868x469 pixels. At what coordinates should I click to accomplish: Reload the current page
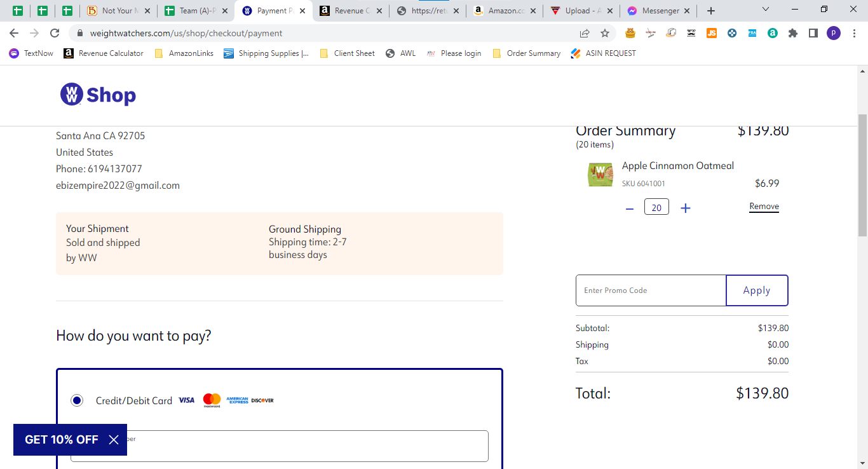coord(55,33)
